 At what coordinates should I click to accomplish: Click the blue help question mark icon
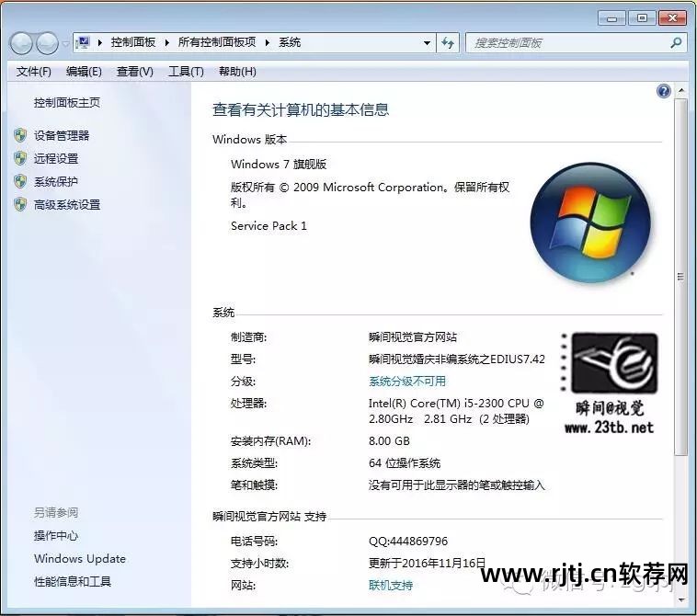tap(663, 91)
